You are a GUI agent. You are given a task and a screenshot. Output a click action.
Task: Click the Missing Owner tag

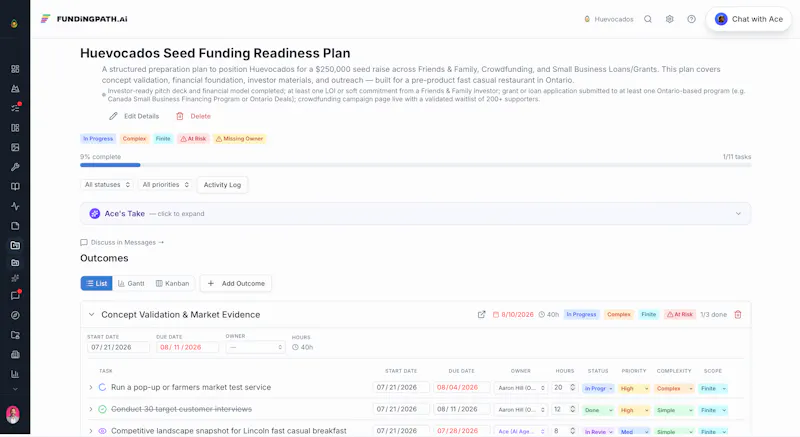(x=239, y=139)
